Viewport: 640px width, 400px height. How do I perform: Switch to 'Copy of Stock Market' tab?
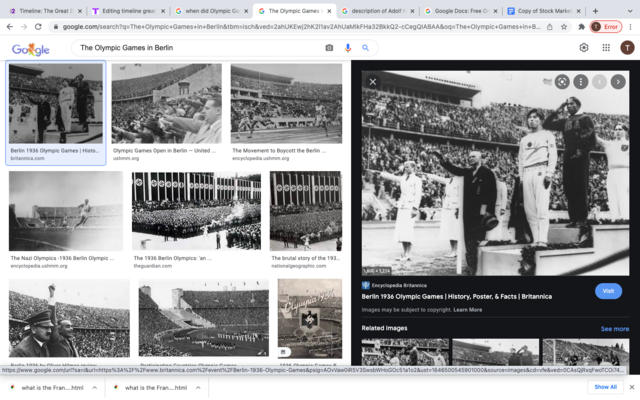point(544,11)
